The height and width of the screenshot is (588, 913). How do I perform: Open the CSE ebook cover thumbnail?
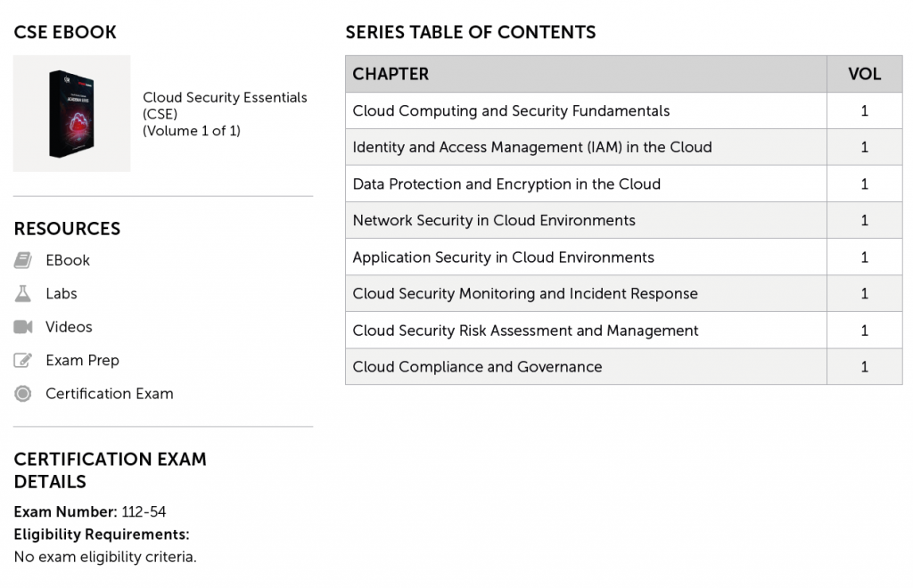[x=71, y=113]
